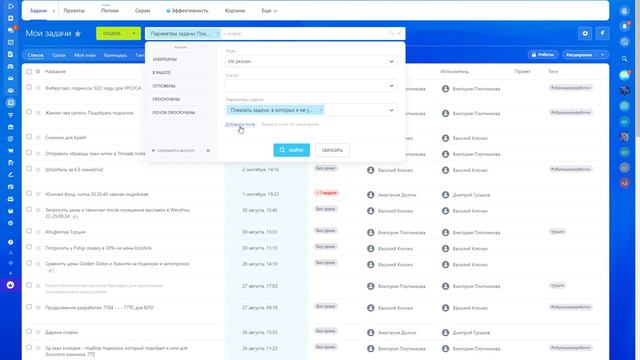The width and height of the screenshot is (640, 360).
Task: Apply the ПОЧТИ ПРОСРОЧЕНЫ filter preset
Action: pos(174,113)
